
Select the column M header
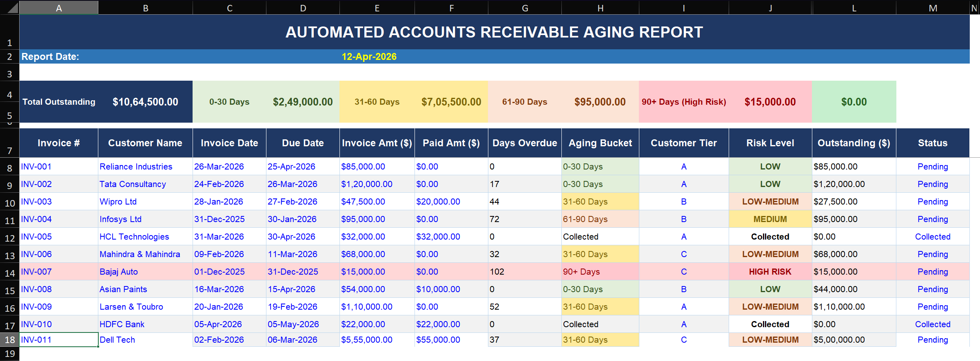click(x=933, y=8)
